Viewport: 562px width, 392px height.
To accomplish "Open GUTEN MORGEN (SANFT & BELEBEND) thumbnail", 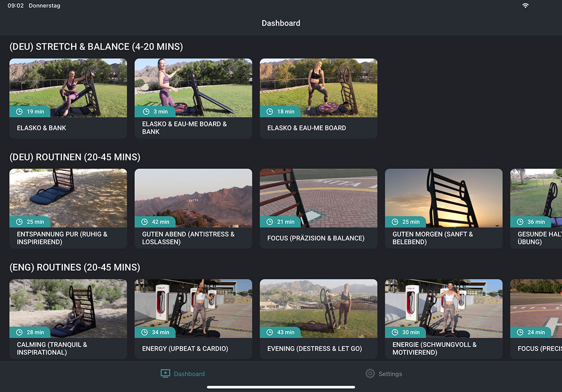I will click(444, 198).
